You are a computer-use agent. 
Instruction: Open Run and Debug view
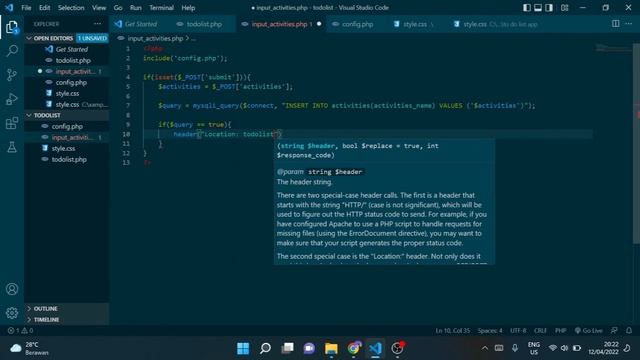[12, 99]
